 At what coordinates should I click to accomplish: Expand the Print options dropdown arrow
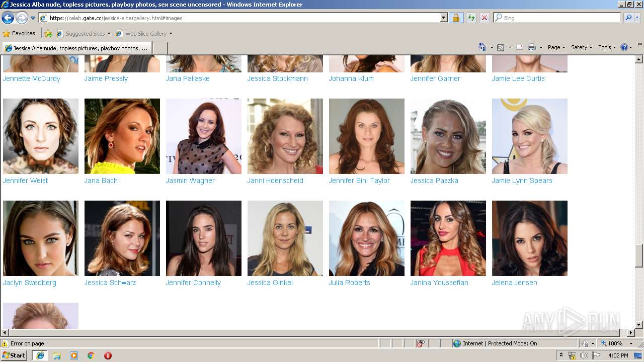coord(541,47)
